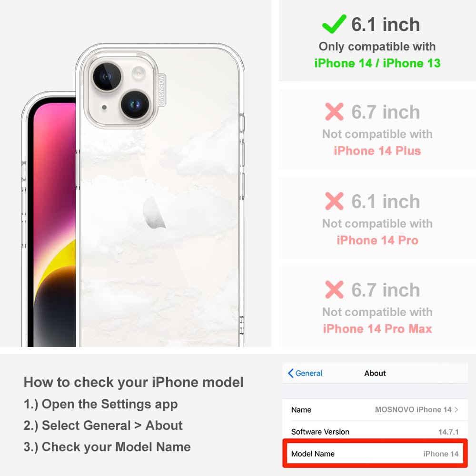This screenshot has width=476, height=476.
Task: Click the iPhone 14 Pro Max red text
Action: [x=377, y=329]
